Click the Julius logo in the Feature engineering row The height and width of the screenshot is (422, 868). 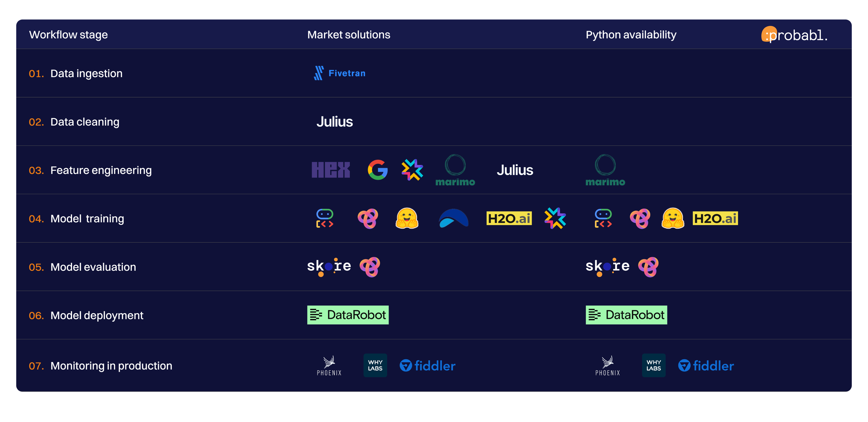tap(515, 170)
